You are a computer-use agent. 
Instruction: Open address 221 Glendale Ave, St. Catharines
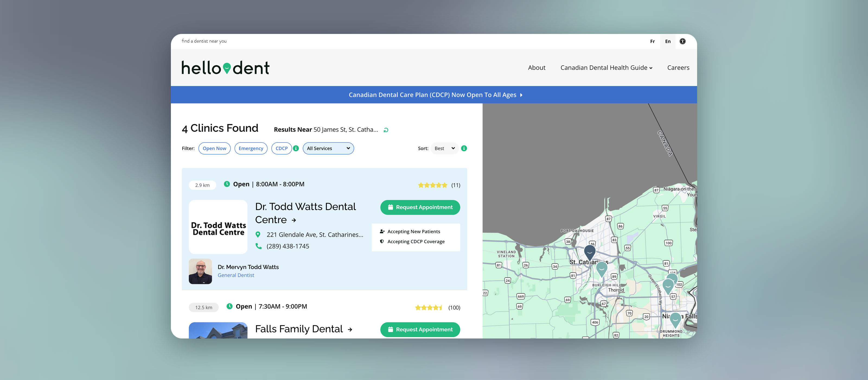point(315,235)
